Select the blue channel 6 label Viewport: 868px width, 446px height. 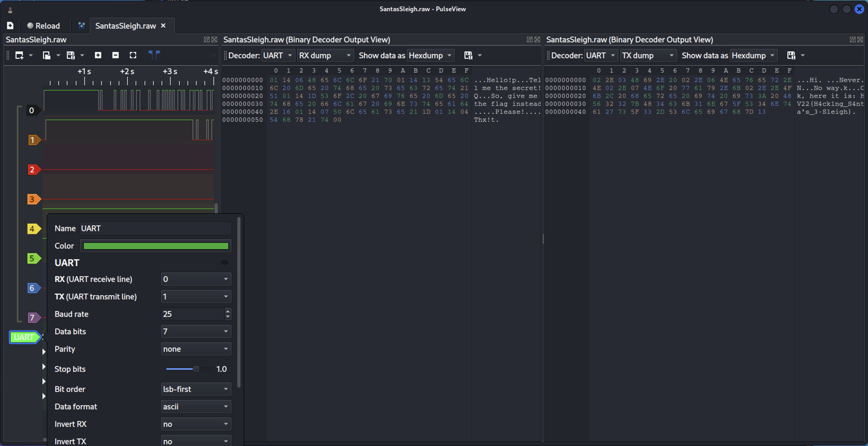click(34, 288)
